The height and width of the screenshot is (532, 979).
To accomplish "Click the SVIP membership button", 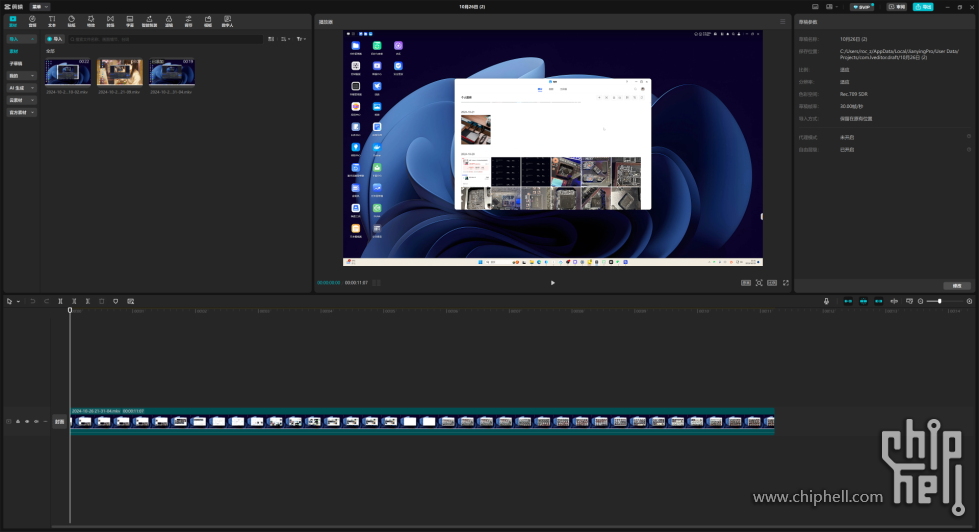I will tap(862, 7).
